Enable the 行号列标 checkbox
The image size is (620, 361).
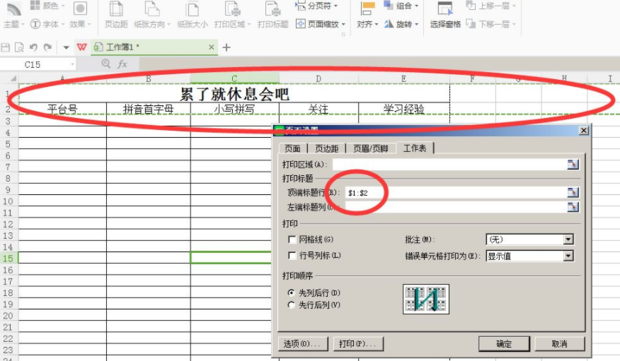292,256
